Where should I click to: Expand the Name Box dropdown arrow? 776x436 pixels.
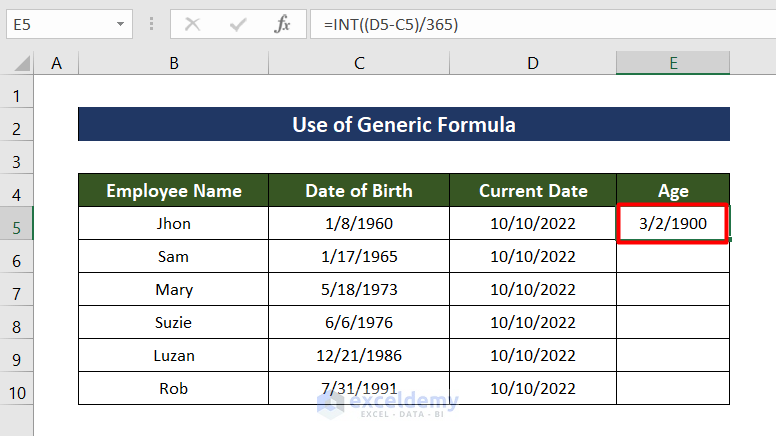pos(121,24)
